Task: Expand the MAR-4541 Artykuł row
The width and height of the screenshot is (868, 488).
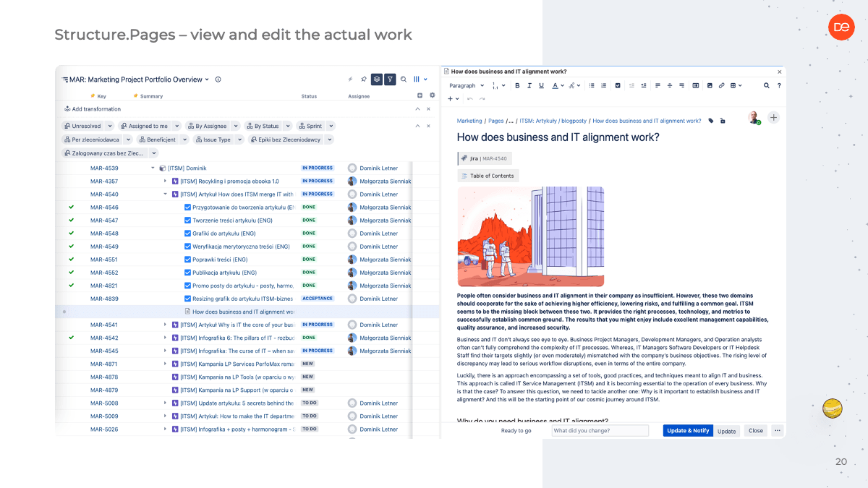Action: coord(165,325)
